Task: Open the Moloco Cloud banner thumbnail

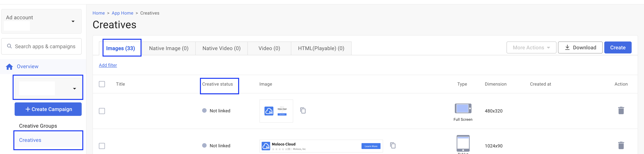Action: [x=321, y=146]
